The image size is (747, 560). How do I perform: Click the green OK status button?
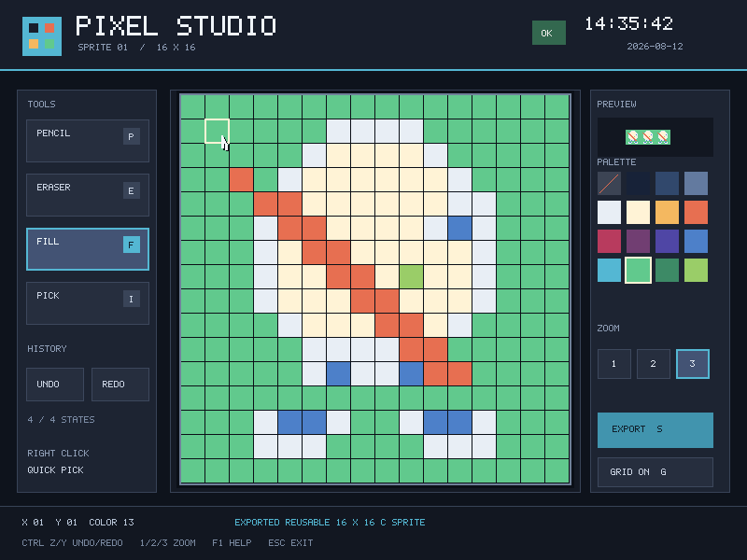tap(549, 33)
